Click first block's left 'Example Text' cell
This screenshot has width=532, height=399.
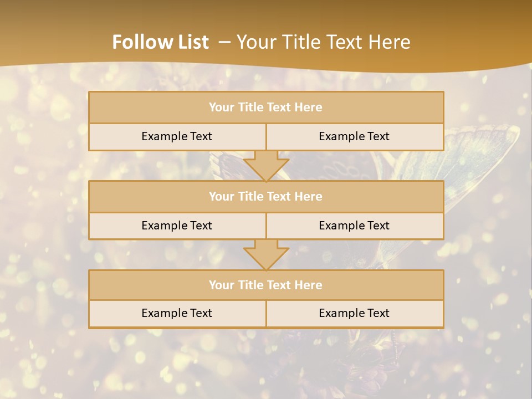tap(177, 137)
